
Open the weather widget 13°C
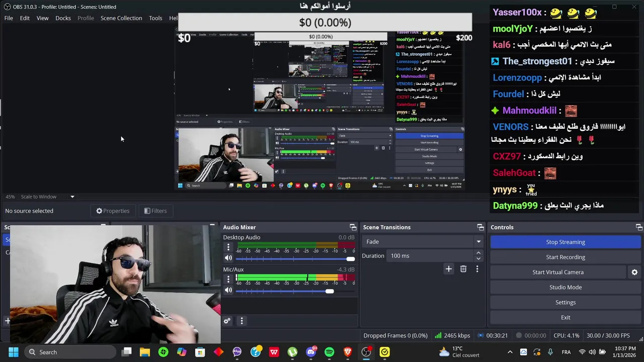[x=459, y=352]
